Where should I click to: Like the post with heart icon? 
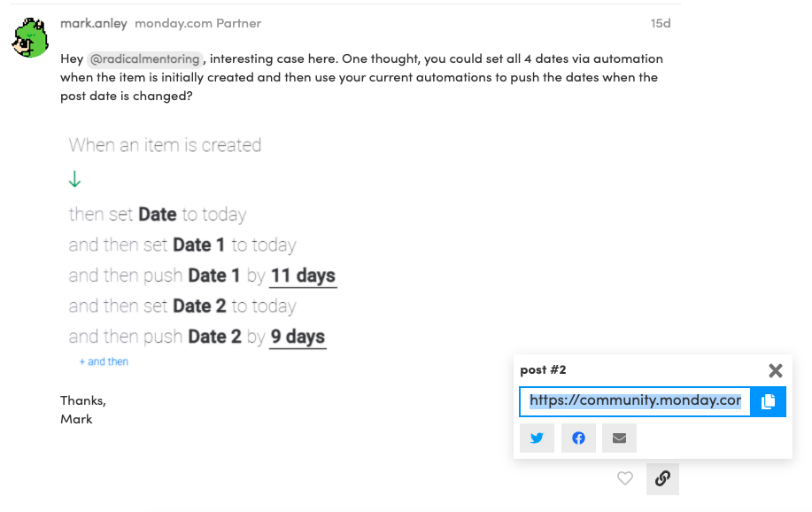625,478
